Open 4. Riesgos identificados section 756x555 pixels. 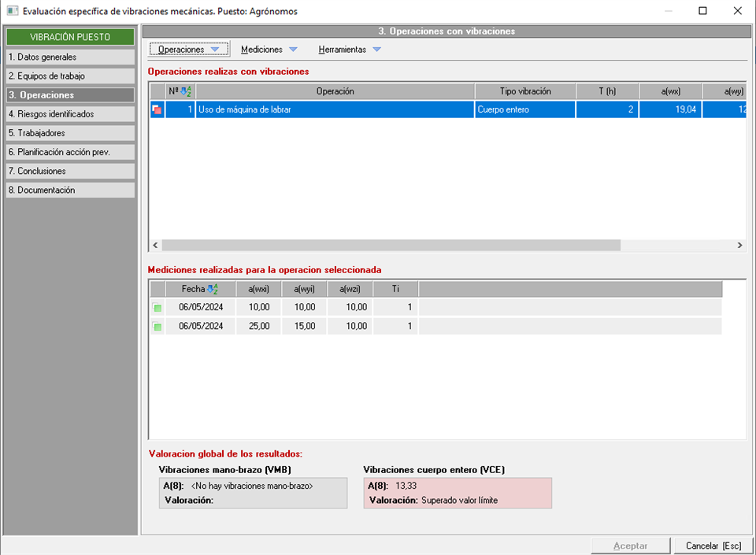[x=70, y=114]
